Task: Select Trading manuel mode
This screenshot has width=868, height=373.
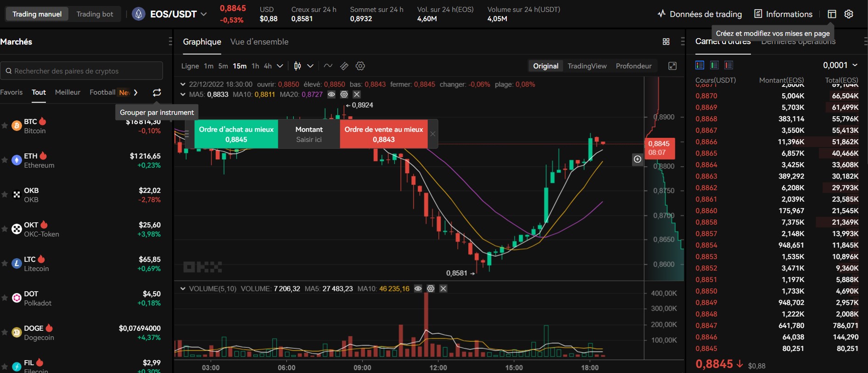Action: tap(37, 14)
